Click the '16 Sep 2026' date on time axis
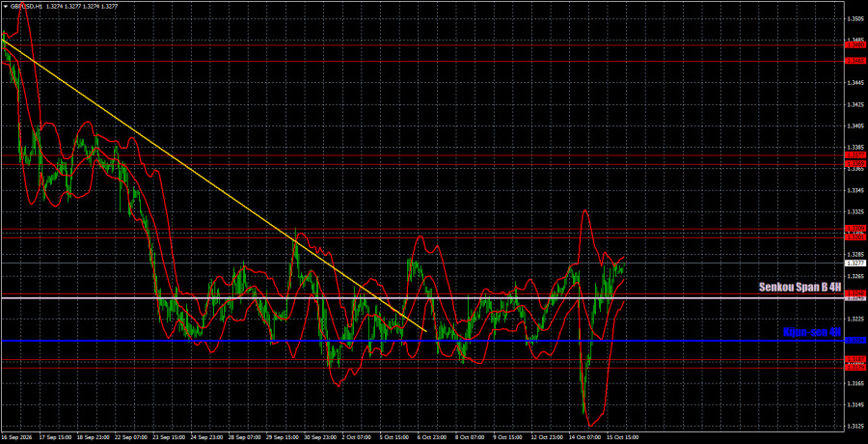This screenshot has width=868, height=444. (x=16, y=437)
